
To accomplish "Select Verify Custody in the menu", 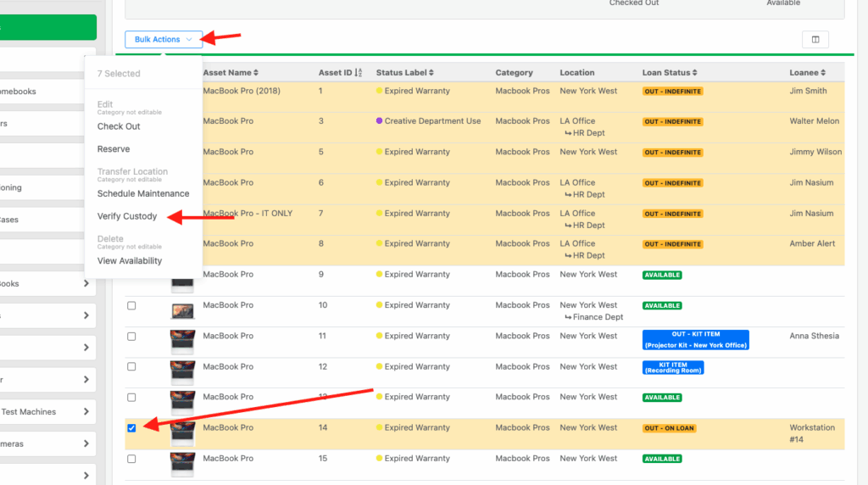I will 127,216.
